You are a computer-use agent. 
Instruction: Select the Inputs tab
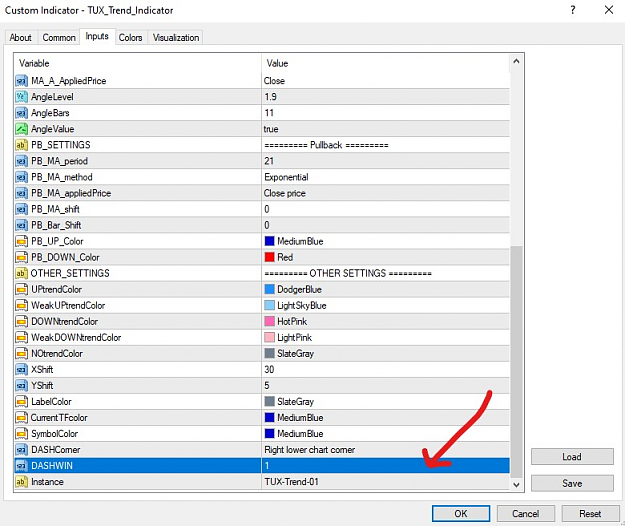tap(97, 36)
